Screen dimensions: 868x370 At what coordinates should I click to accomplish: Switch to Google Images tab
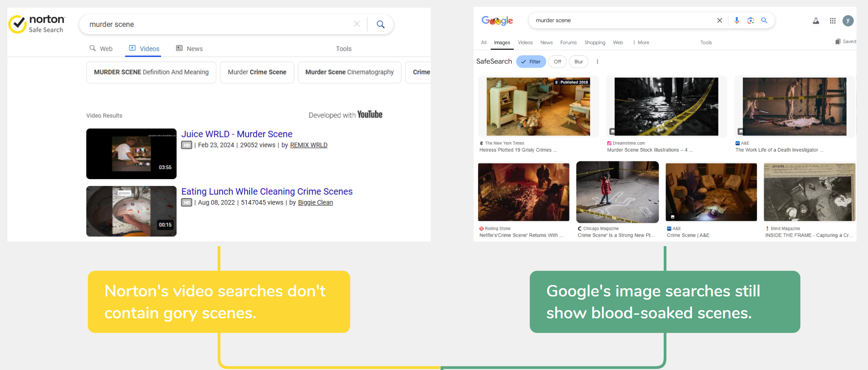(x=502, y=42)
